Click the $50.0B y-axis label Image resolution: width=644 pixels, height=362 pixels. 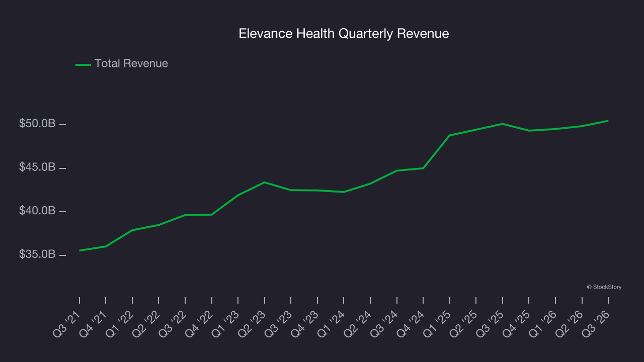pyautogui.click(x=37, y=124)
